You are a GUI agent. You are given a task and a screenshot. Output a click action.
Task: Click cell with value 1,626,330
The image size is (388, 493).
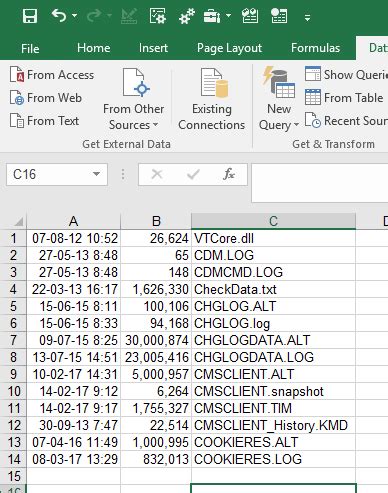pos(156,289)
